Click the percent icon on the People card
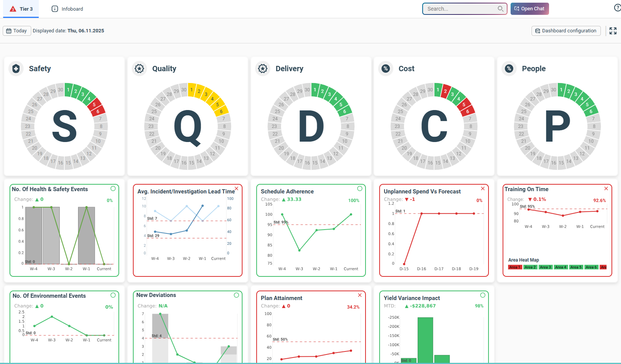The height and width of the screenshot is (364, 621). [x=509, y=69]
